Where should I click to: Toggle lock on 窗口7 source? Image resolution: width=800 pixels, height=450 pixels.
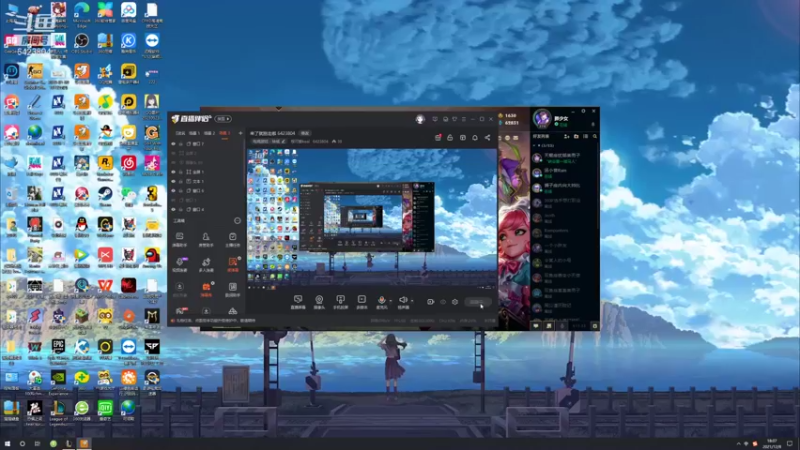(x=181, y=144)
